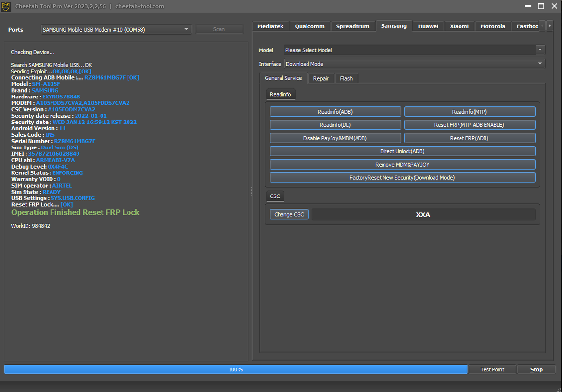This screenshot has width=562, height=392.
Task: Click the Operation Finished Reset FRP Lock message
Action: coord(75,212)
